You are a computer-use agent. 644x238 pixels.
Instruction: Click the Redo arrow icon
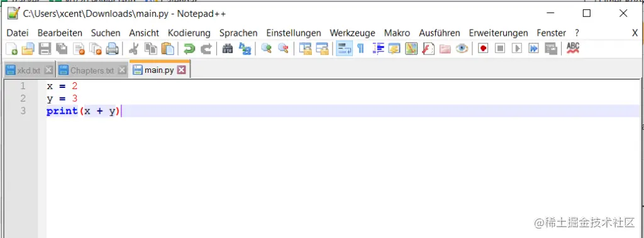[206, 49]
